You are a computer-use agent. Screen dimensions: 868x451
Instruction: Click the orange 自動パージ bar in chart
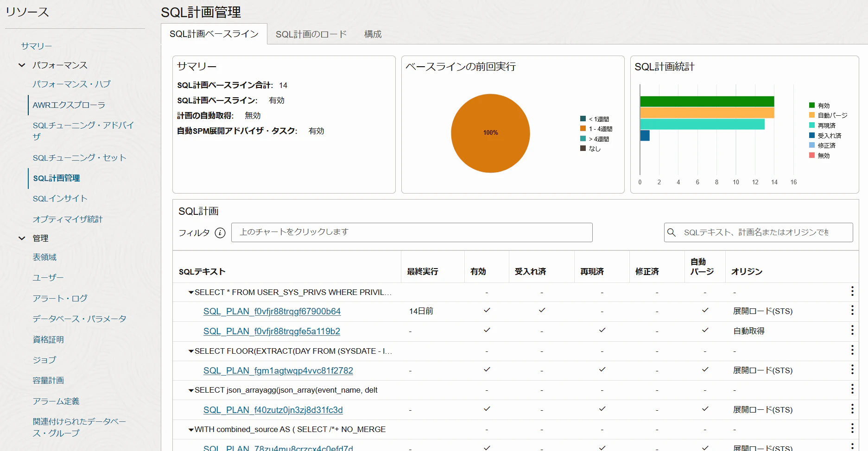click(x=707, y=113)
